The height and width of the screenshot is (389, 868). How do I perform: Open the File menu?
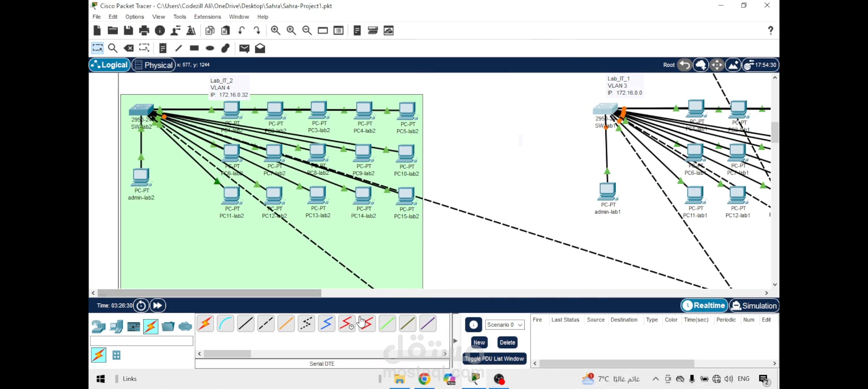coord(96,17)
